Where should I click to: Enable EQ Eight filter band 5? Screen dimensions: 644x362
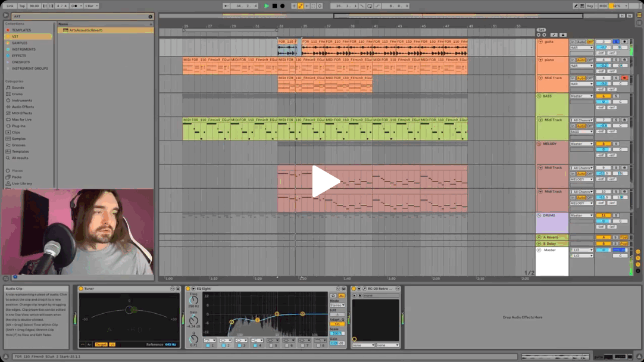tap(271, 346)
